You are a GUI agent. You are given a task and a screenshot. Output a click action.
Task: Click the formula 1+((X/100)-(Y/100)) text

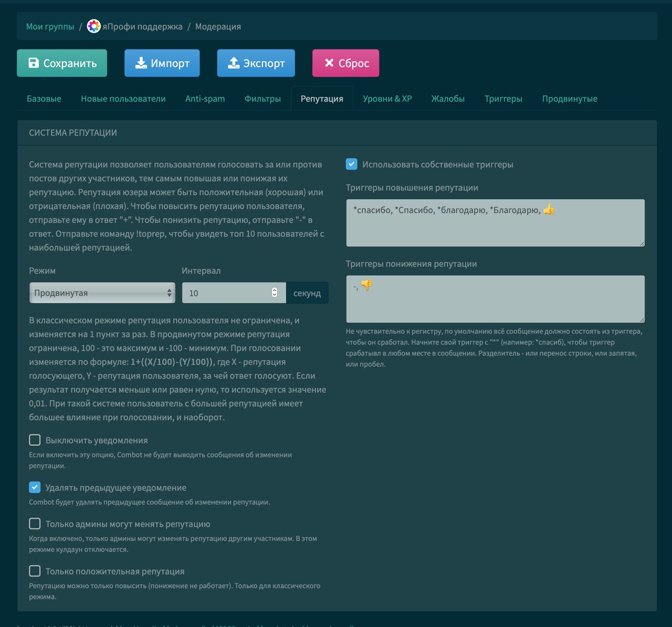(172, 362)
